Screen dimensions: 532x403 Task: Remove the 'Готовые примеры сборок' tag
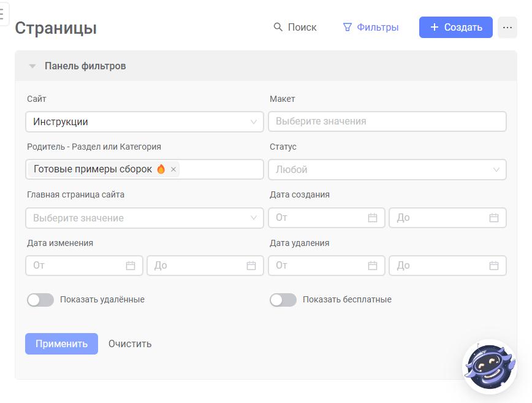[173, 169]
